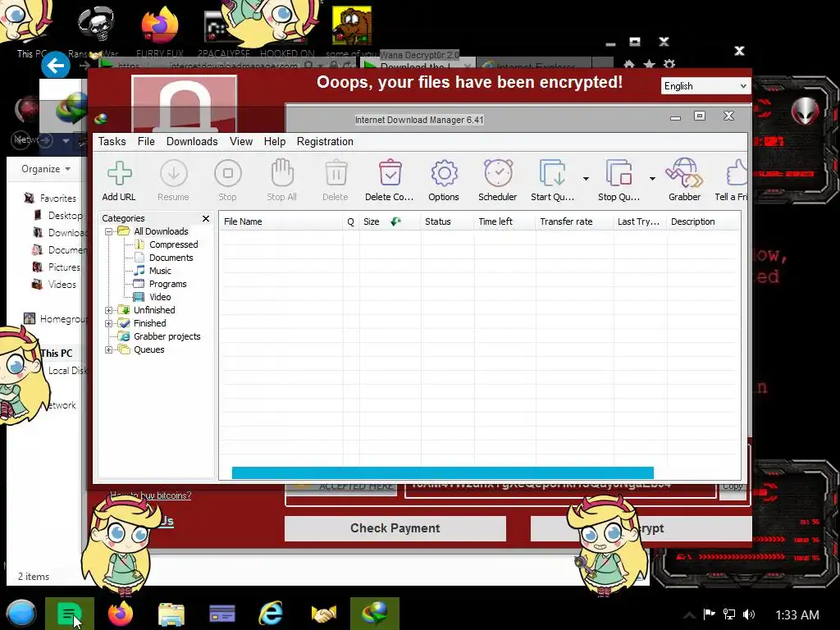Open the File menu
Screen dimensions: 840x630
pyautogui.click(x=146, y=141)
